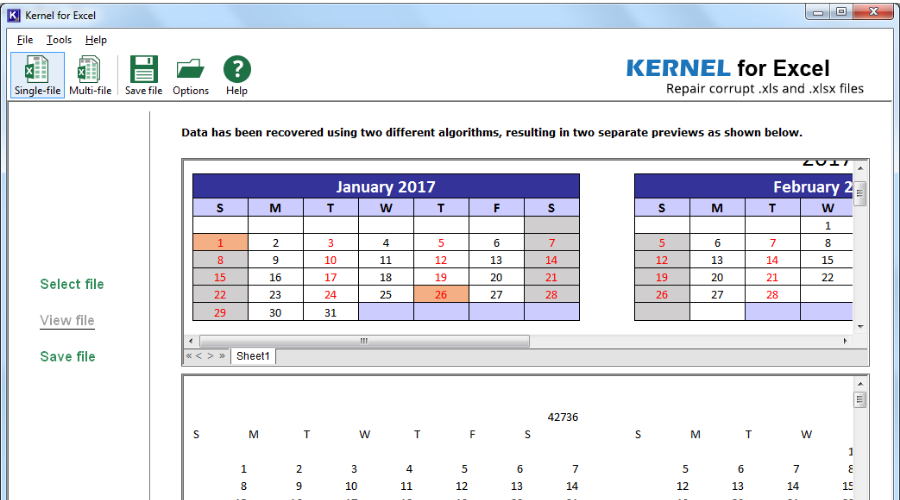
Task: Click the M weekday header in January
Action: pyautogui.click(x=276, y=208)
